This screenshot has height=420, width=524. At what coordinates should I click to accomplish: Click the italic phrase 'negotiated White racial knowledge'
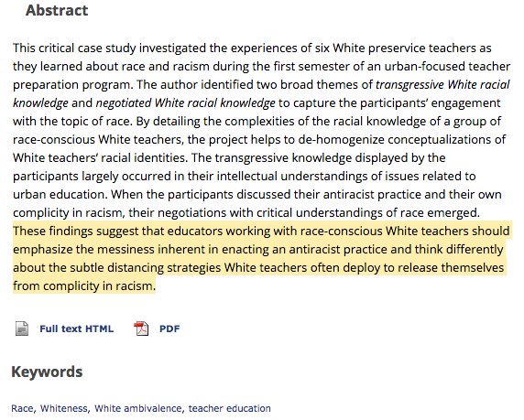(x=185, y=102)
